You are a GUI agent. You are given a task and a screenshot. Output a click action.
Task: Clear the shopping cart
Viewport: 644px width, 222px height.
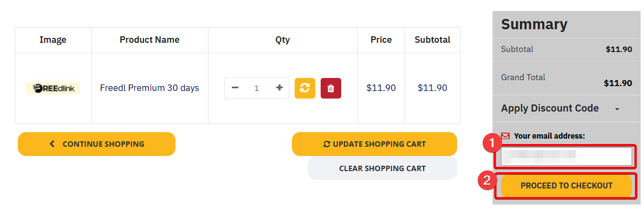pos(382,168)
